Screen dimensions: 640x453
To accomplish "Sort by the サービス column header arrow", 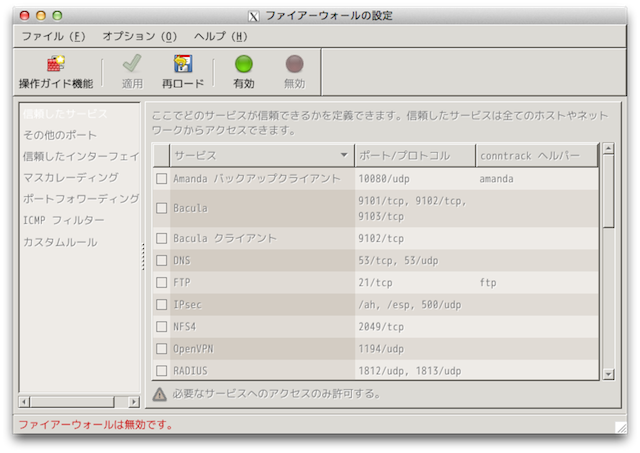I will click(344, 156).
